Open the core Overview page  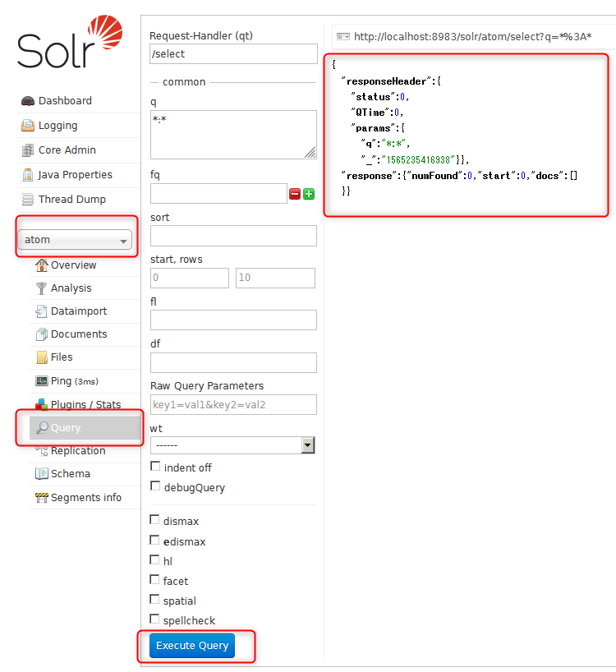[x=74, y=265]
